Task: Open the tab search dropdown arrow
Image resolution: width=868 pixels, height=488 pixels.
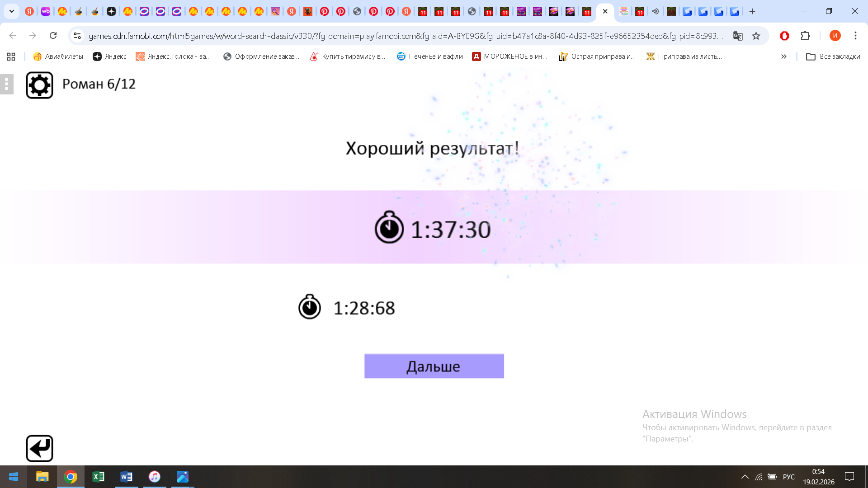Action: pyautogui.click(x=11, y=11)
